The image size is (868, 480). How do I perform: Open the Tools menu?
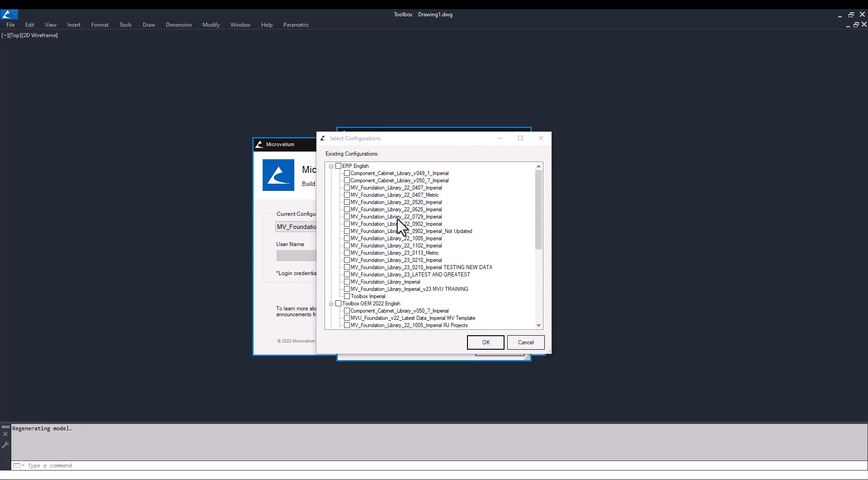[125, 25]
